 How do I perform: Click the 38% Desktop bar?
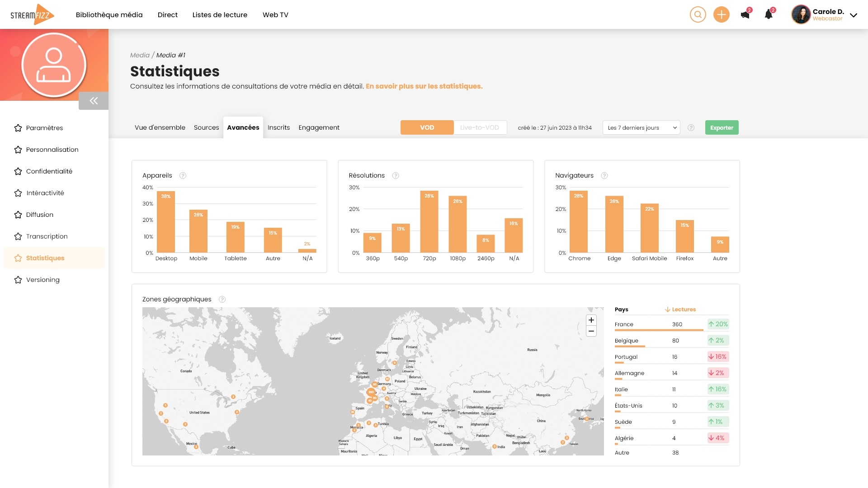[x=166, y=222]
